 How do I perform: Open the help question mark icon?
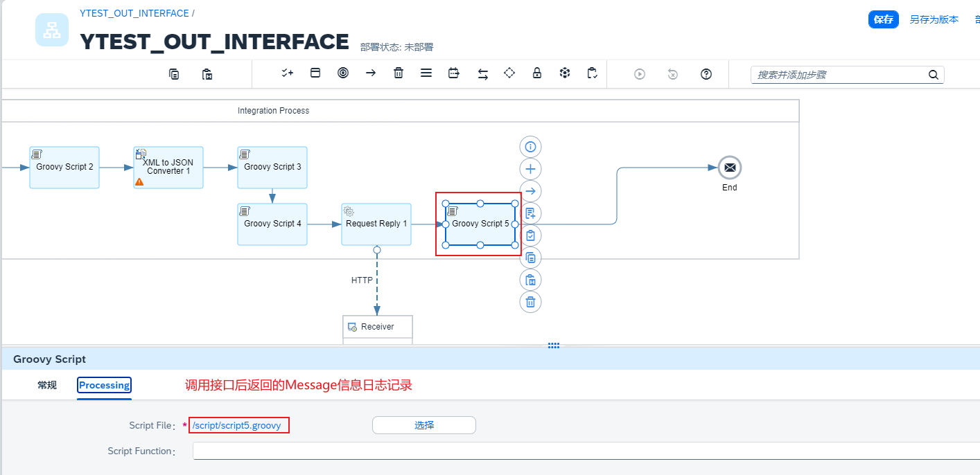706,74
